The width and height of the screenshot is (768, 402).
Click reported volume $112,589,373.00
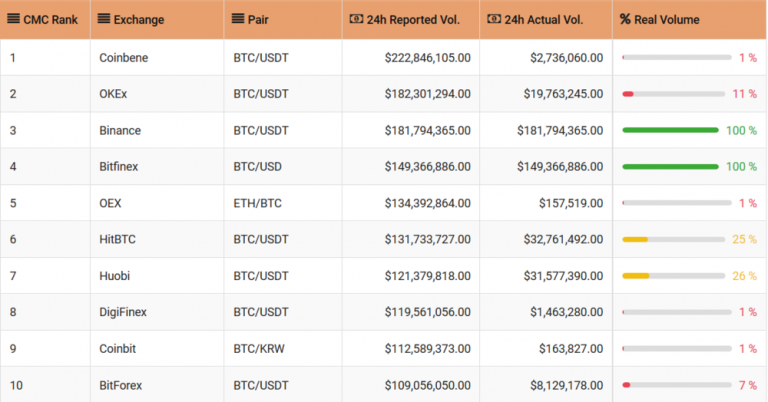pos(428,349)
